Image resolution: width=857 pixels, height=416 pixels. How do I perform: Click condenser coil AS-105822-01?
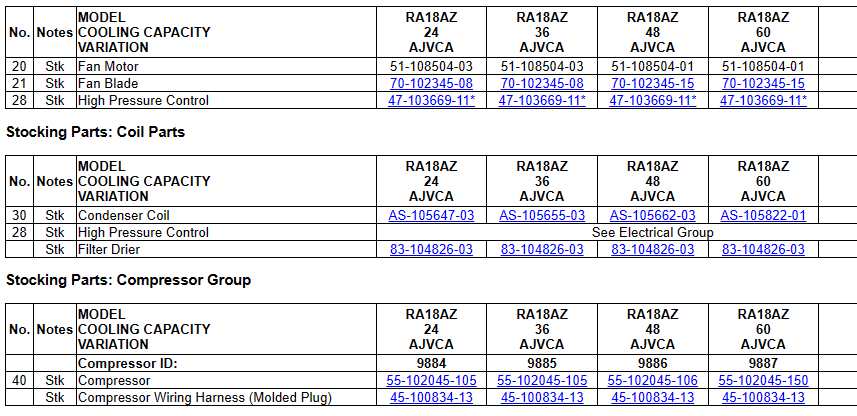[763, 215]
